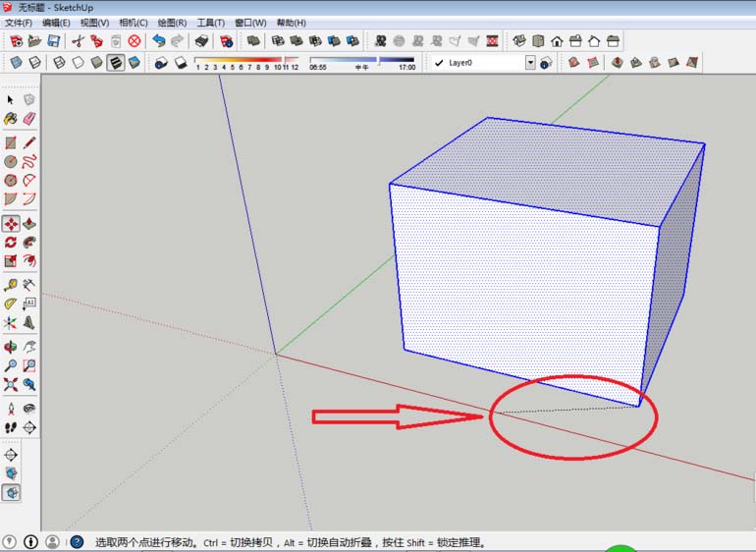
Task: Choose the Protractor tool
Action: tap(11, 304)
